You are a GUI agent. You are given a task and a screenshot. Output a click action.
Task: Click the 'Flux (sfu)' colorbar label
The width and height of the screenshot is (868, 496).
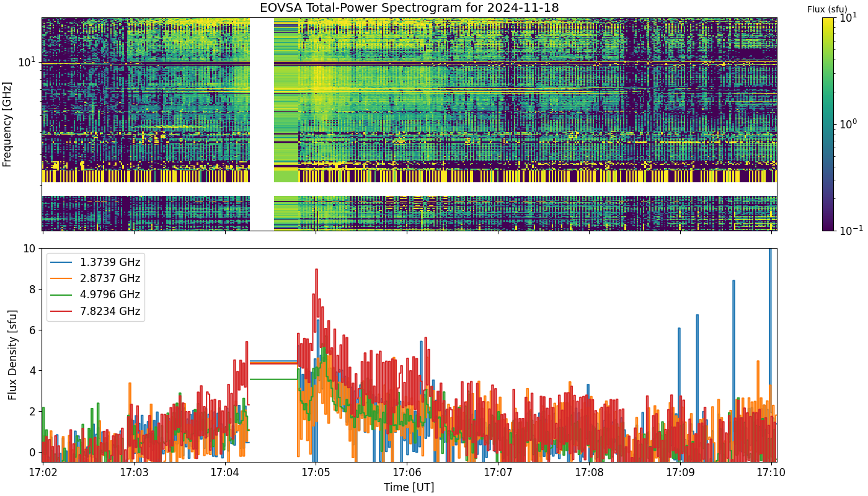827,9
